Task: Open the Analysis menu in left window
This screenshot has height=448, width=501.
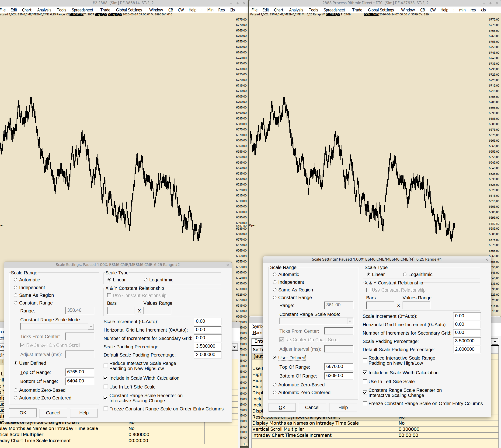Action: click(x=44, y=10)
